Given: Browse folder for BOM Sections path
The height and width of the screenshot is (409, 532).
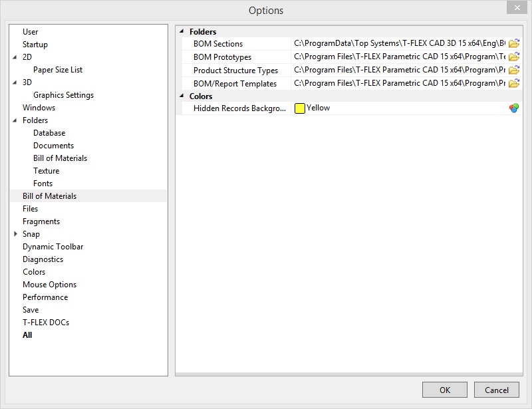Looking at the screenshot, I should [x=514, y=44].
